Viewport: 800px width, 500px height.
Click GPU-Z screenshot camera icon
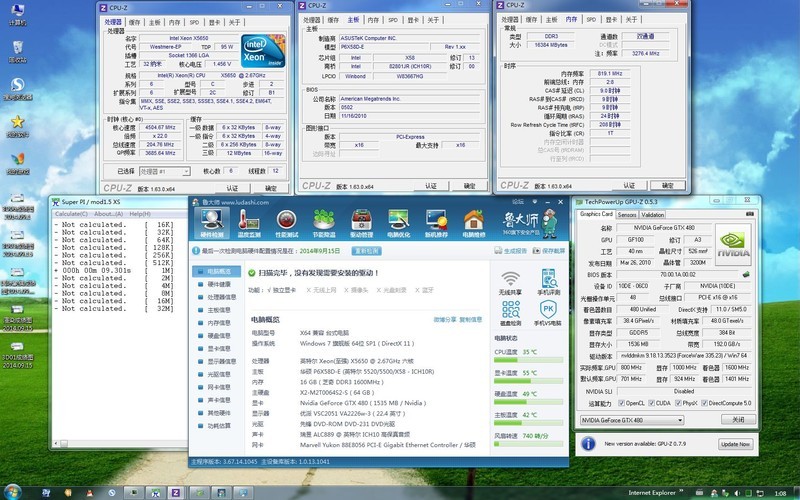coord(749,214)
